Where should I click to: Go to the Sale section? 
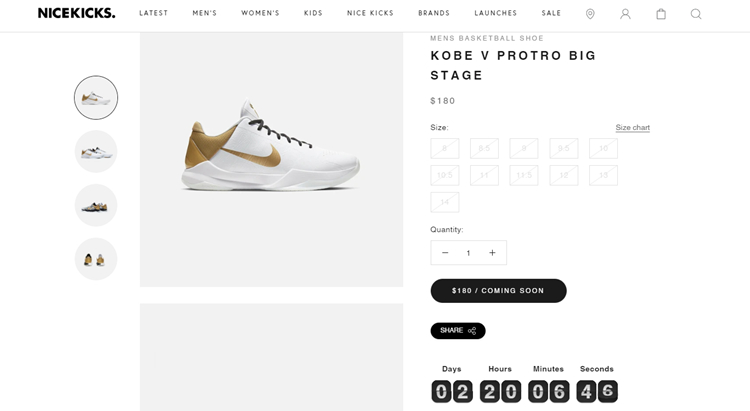point(552,14)
